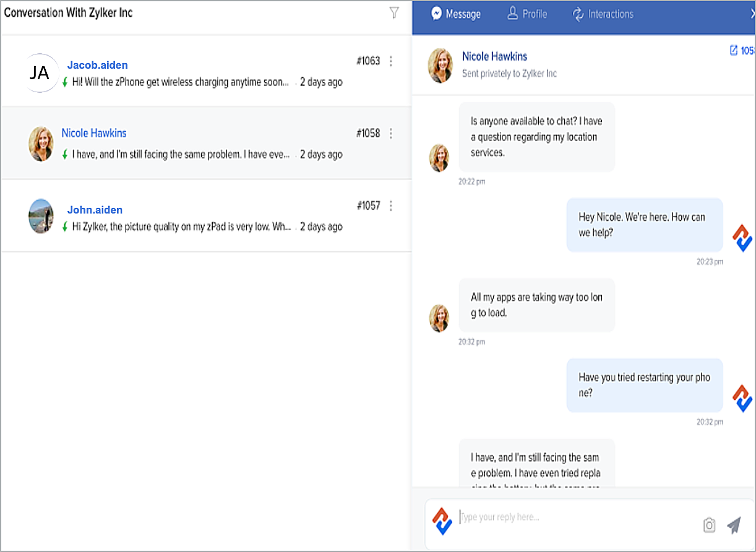Send the reply with paper plane icon
The width and height of the screenshot is (756, 552).
pyautogui.click(x=734, y=525)
